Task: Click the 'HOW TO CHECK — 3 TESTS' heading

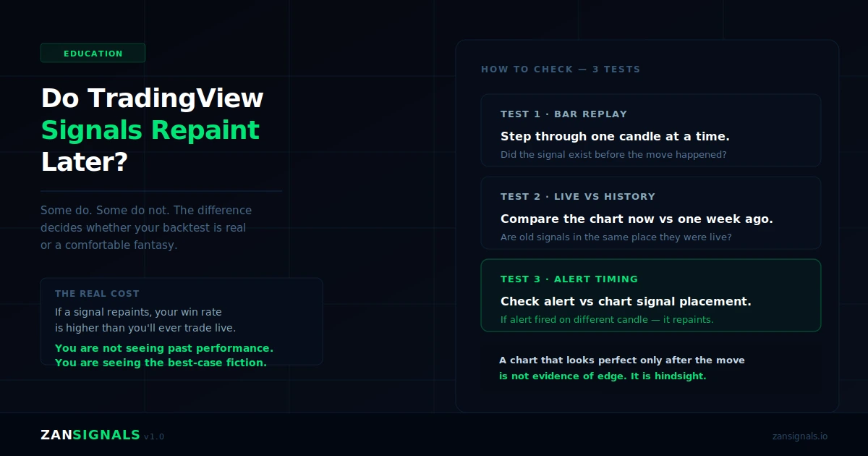Action: pos(561,69)
